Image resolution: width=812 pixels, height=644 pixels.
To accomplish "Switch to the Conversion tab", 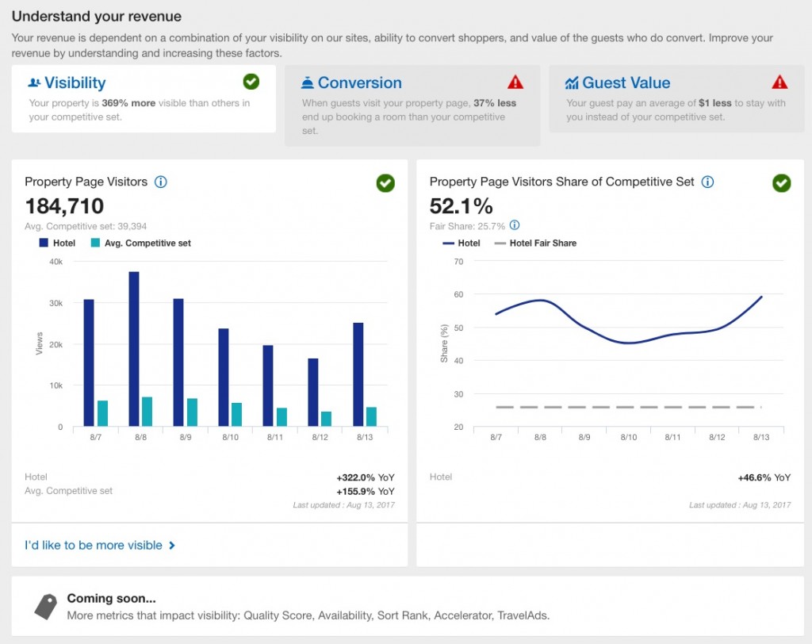I will 360,83.
